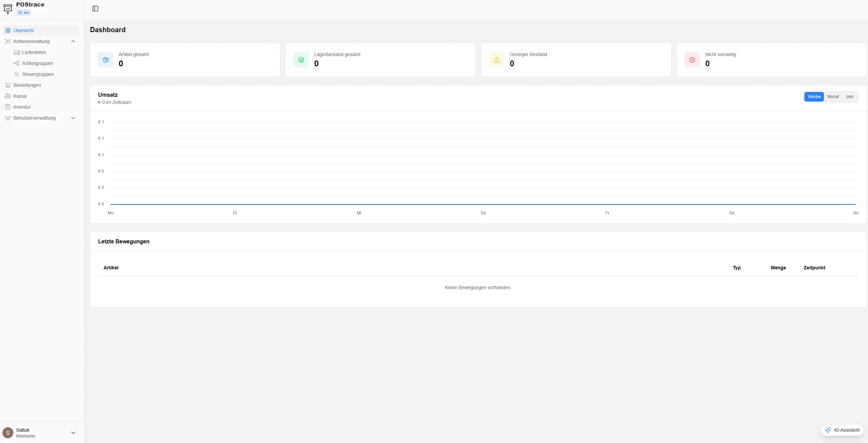Click the Artikel column header
The height and width of the screenshot is (443, 868).
click(111, 268)
